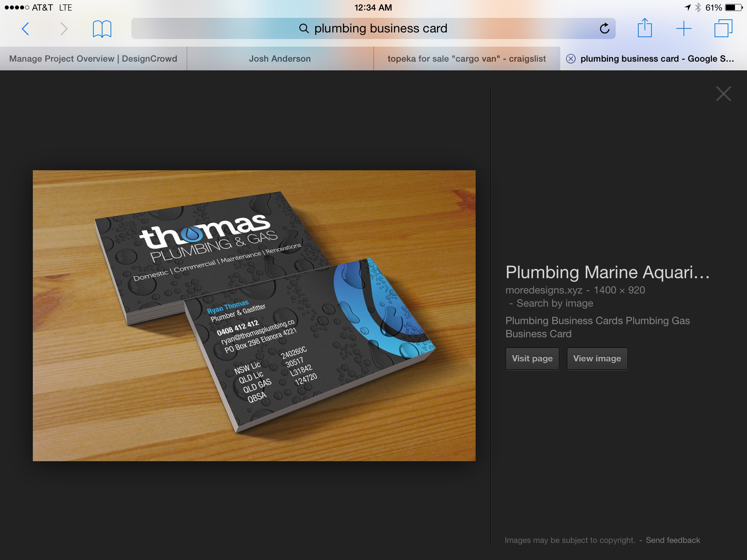Add a new tab with plus icon
The height and width of the screenshot is (560, 747).
(x=684, y=29)
